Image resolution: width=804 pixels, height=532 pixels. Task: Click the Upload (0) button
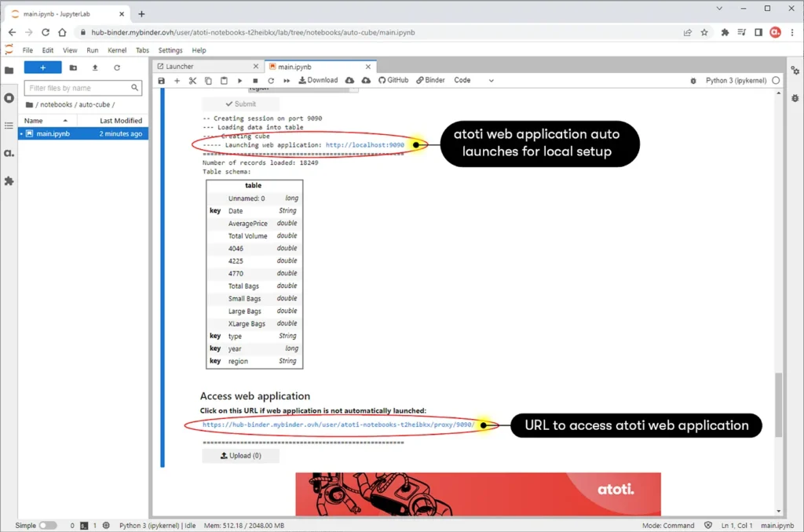240,456
